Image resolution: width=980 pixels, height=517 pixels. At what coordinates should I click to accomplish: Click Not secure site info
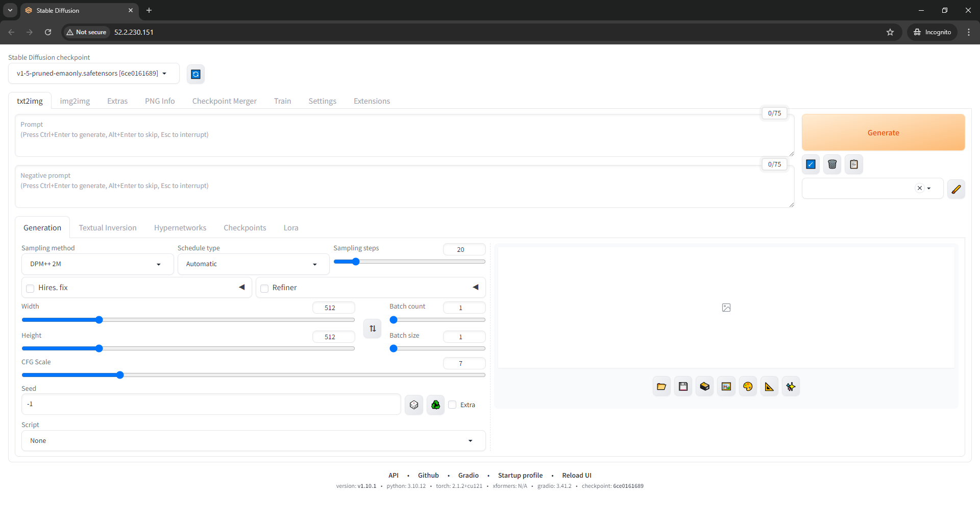[86, 32]
